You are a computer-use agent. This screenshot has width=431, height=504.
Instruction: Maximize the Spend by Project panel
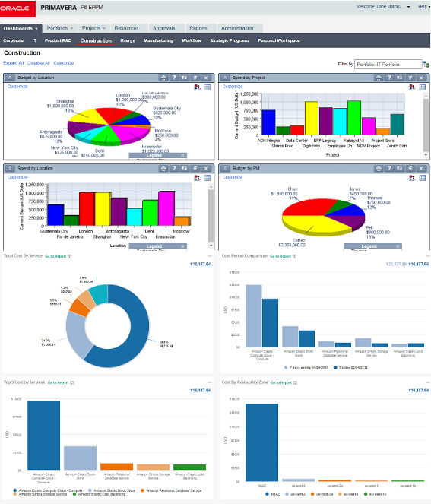[x=410, y=78]
